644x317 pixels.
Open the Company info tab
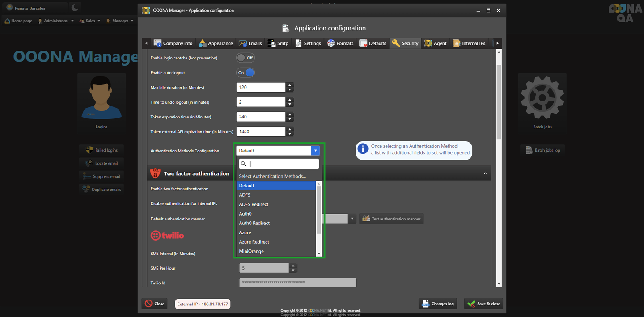(173, 43)
